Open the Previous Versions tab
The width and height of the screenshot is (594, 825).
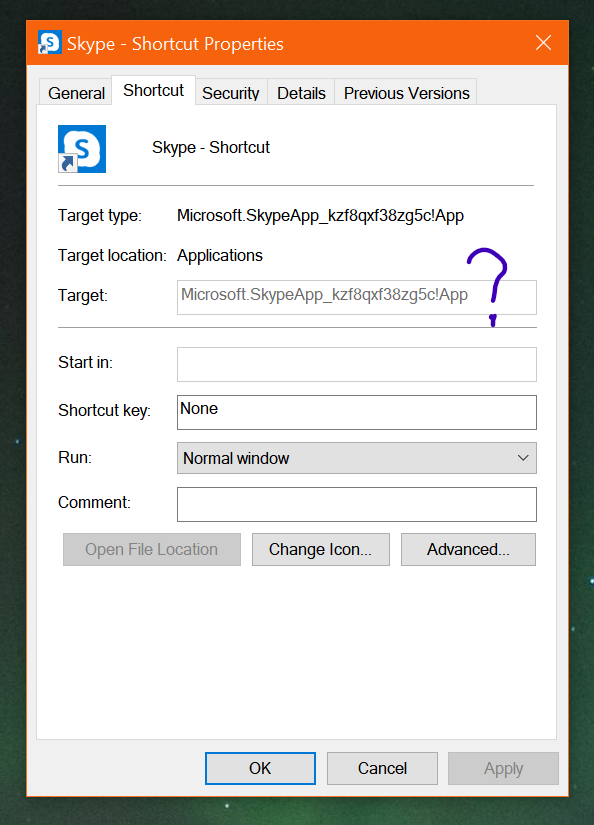click(406, 93)
